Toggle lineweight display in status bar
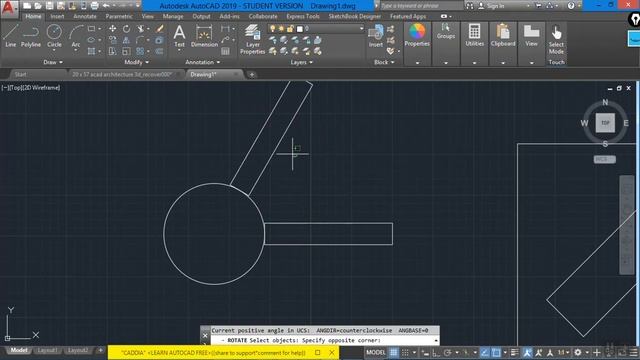The image size is (640, 360). coord(514,352)
